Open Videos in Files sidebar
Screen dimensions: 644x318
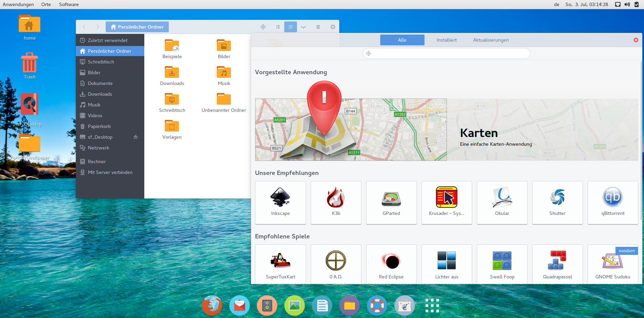pos(110,116)
